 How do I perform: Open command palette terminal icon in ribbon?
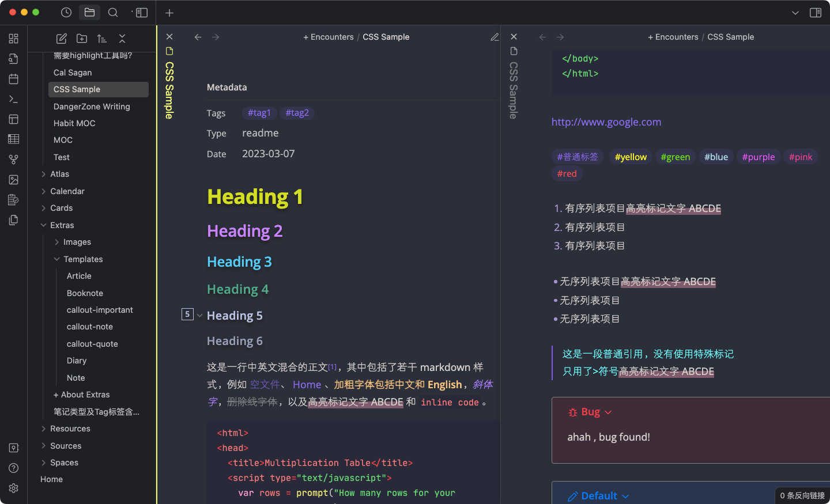point(14,99)
